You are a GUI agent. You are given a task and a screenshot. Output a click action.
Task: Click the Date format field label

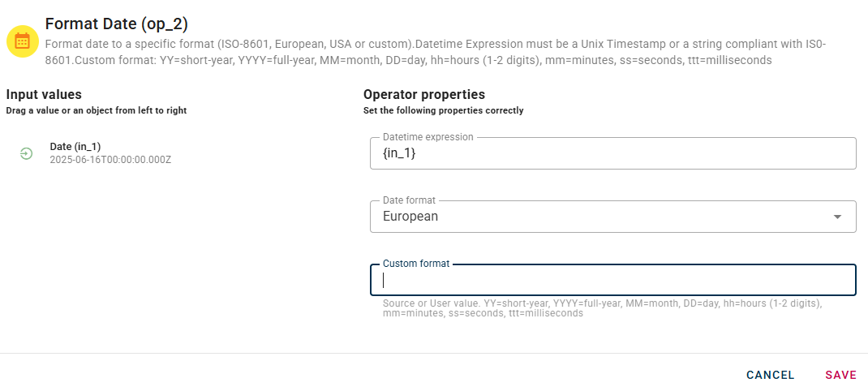tap(409, 200)
